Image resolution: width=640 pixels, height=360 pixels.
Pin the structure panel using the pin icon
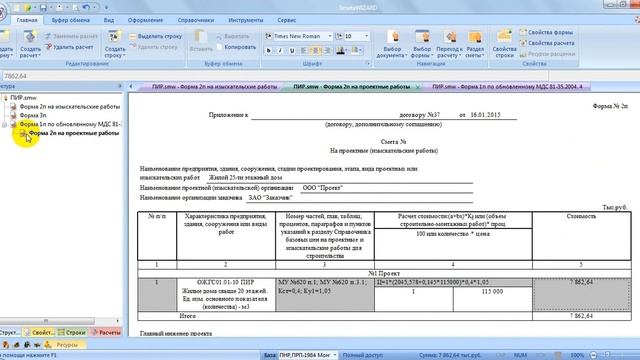tap(120, 86)
